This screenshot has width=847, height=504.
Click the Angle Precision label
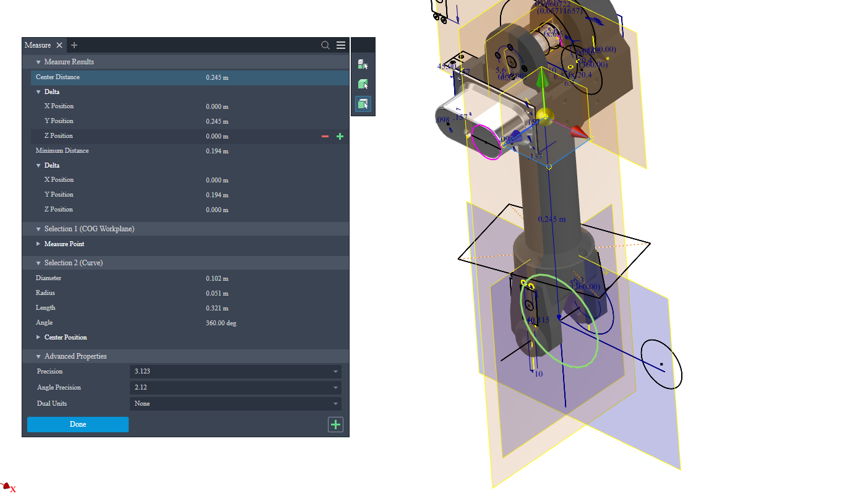[x=59, y=388]
